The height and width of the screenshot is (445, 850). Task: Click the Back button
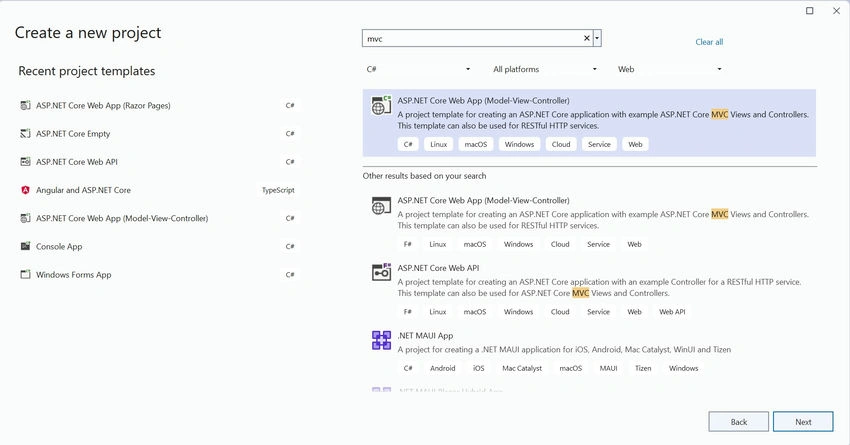coord(738,422)
